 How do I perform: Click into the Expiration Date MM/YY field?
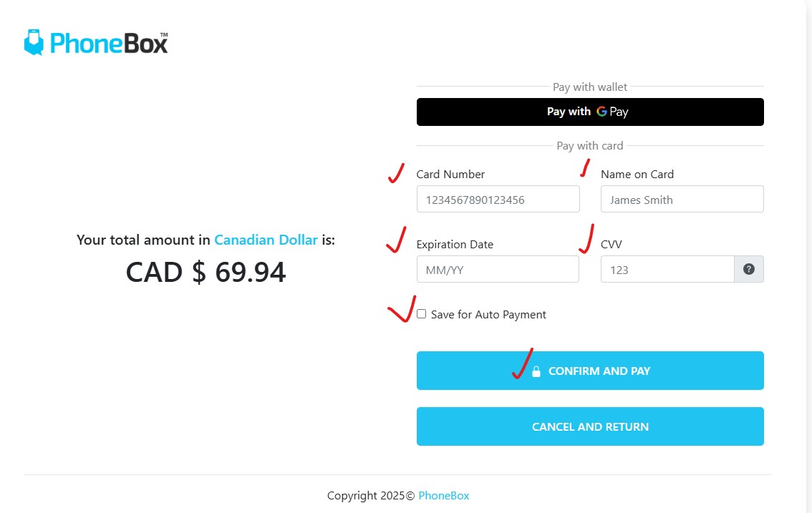[x=498, y=270]
